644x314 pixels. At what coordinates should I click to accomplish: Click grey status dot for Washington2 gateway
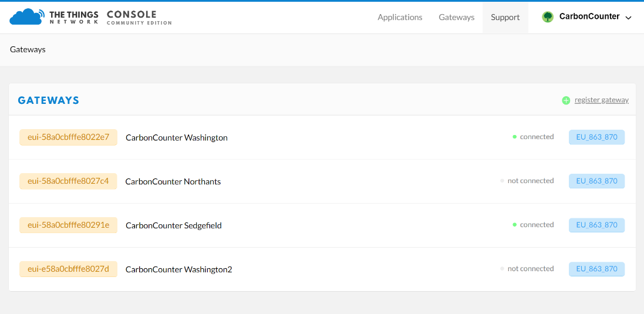(x=502, y=269)
